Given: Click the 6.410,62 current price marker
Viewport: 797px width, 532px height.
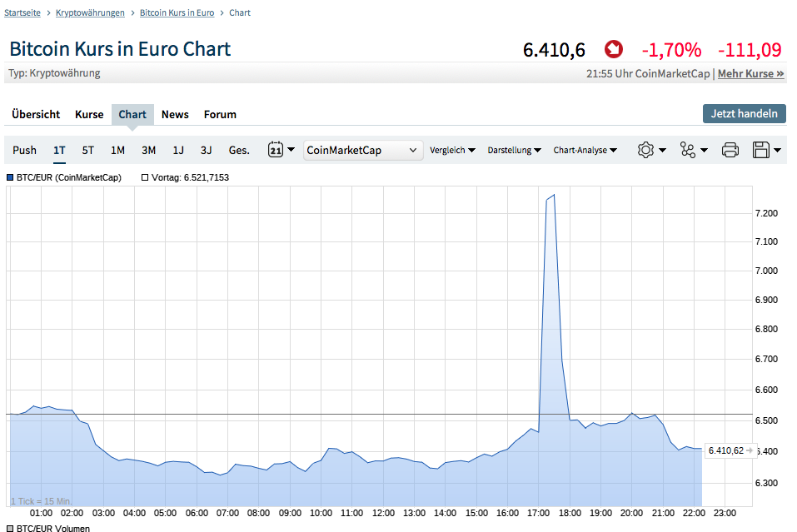Looking at the screenshot, I should point(730,450).
